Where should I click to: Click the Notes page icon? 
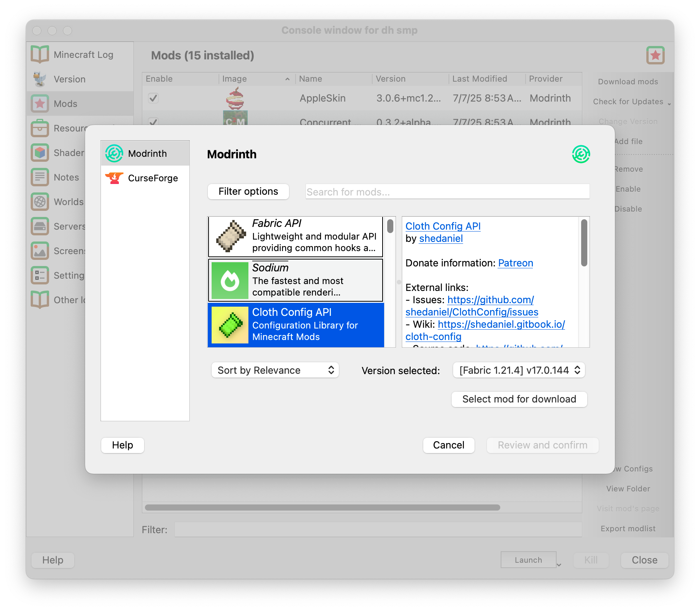click(40, 177)
